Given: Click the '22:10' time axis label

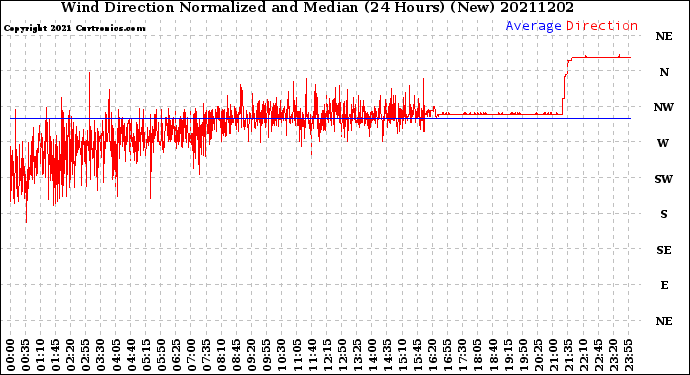Looking at the screenshot, I should (x=583, y=355).
